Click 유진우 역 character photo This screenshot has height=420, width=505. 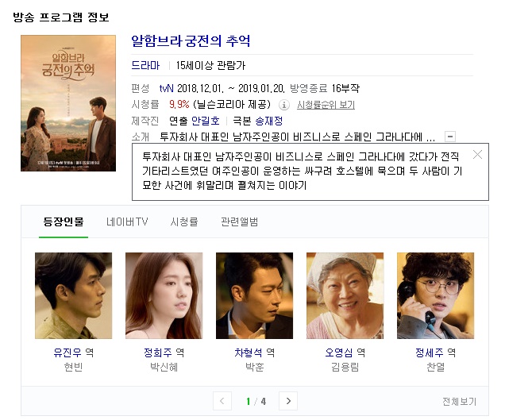pos(73,295)
